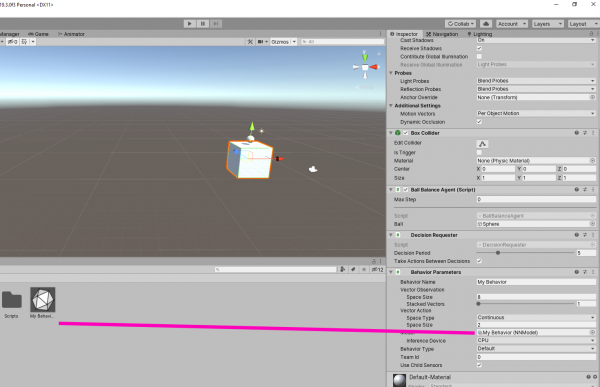Open Behavior Parameters preset settings icon

click(x=585, y=272)
